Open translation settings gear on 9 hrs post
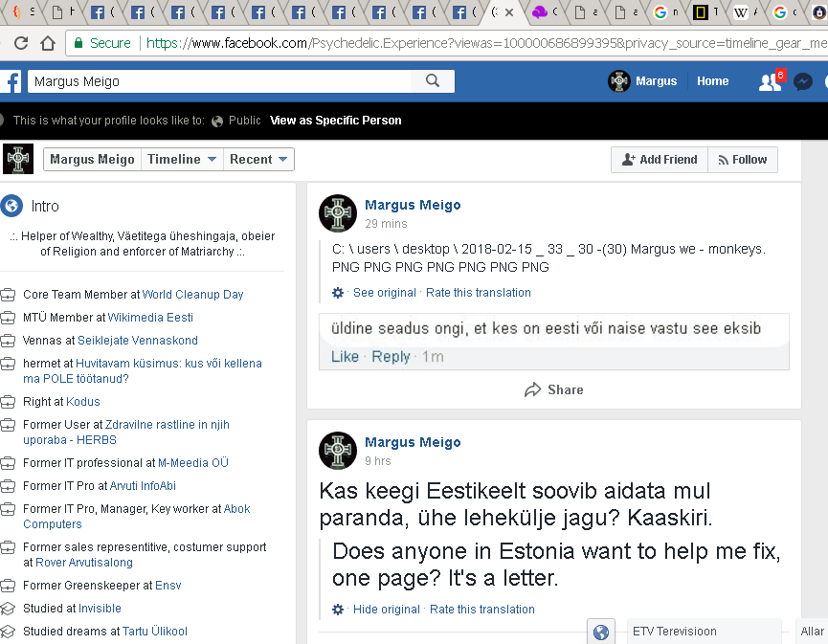828x644 pixels. [x=338, y=610]
